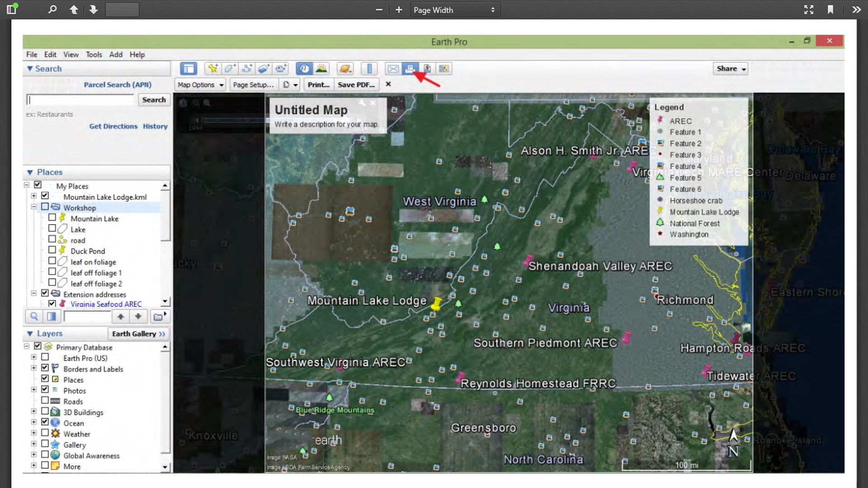Enable the Weather layer checkbox
Viewport: 868px width, 488px height.
45,433
